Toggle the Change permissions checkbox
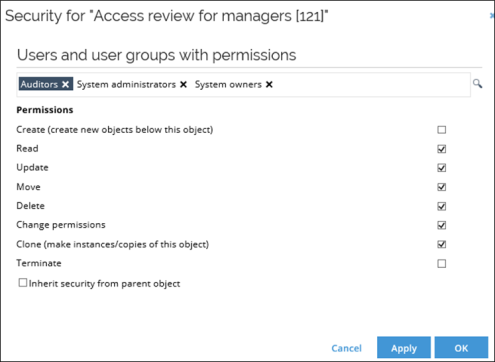 [442, 225]
